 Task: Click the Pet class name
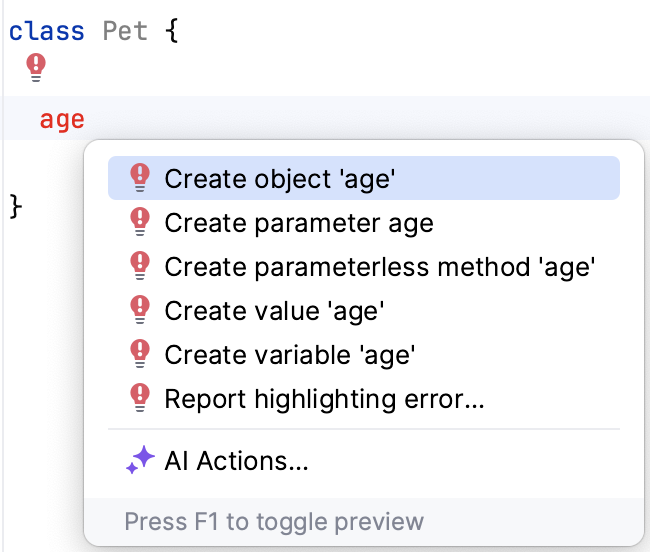(x=125, y=31)
